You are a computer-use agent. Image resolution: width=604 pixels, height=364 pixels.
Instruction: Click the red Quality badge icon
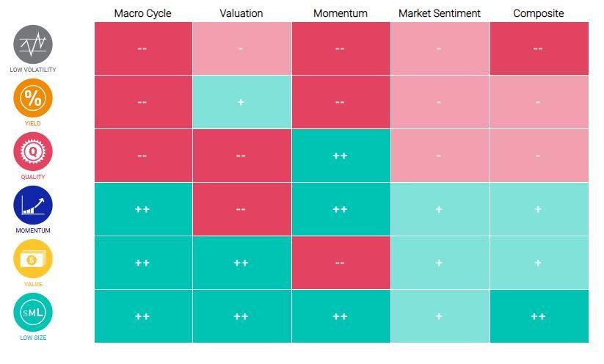[x=33, y=151]
